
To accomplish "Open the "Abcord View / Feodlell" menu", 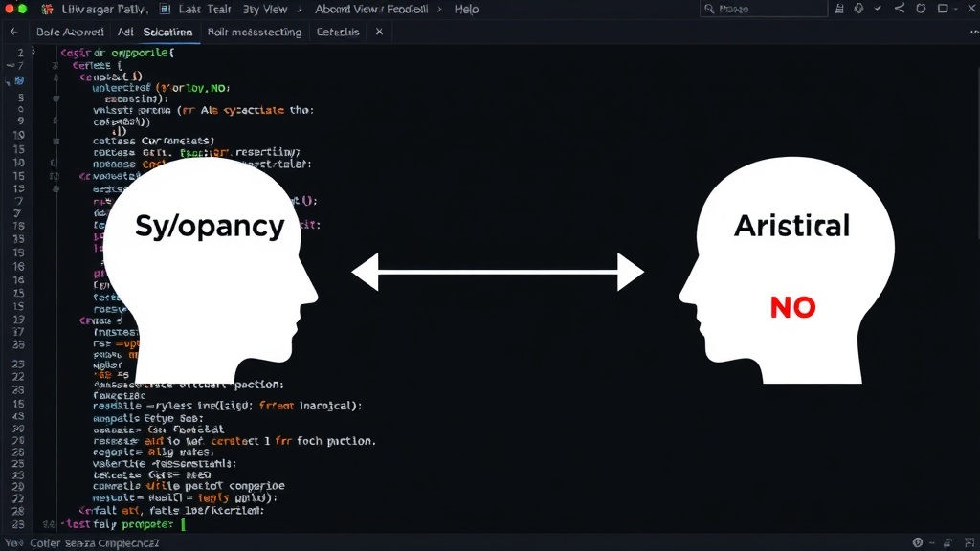I will [371, 10].
